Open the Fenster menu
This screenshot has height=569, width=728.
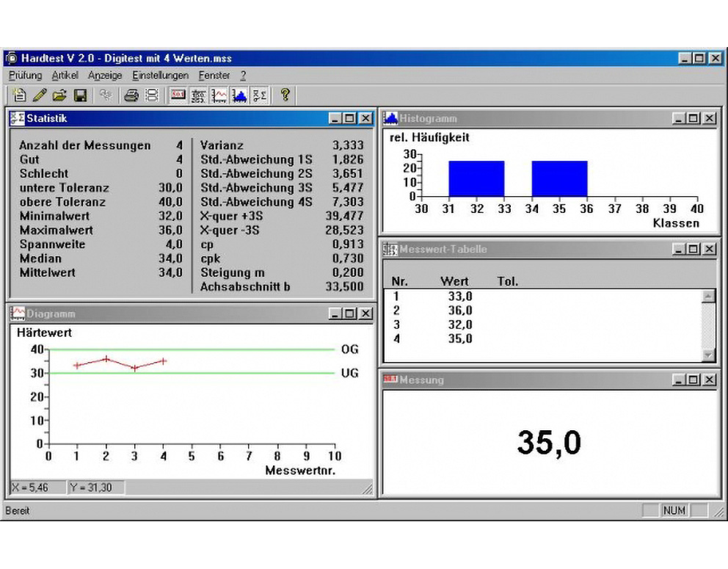tap(214, 75)
